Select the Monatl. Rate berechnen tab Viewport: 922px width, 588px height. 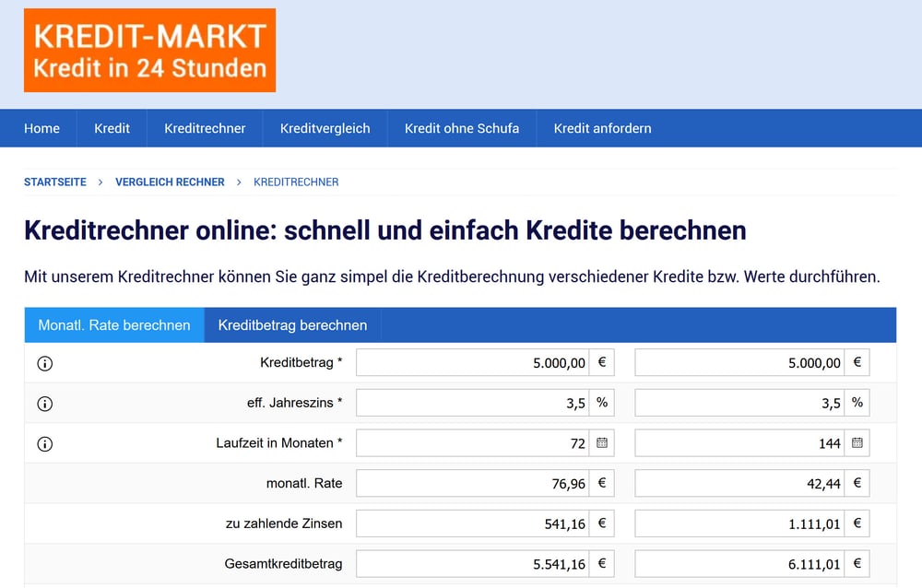point(114,325)
